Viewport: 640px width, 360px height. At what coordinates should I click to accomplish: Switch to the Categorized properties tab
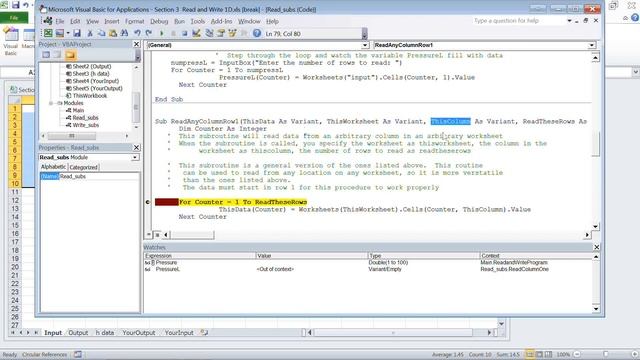83,167
